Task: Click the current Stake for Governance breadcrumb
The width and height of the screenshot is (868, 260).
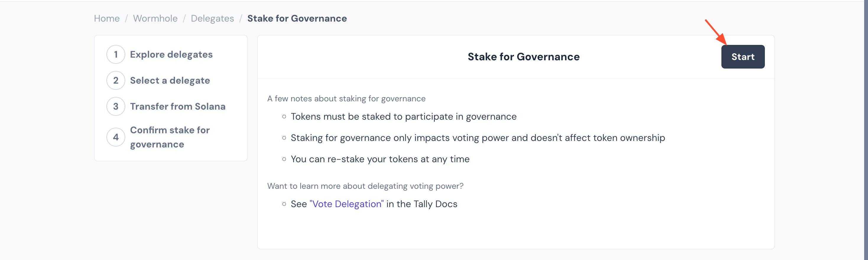Action: [x=296, y=19]
